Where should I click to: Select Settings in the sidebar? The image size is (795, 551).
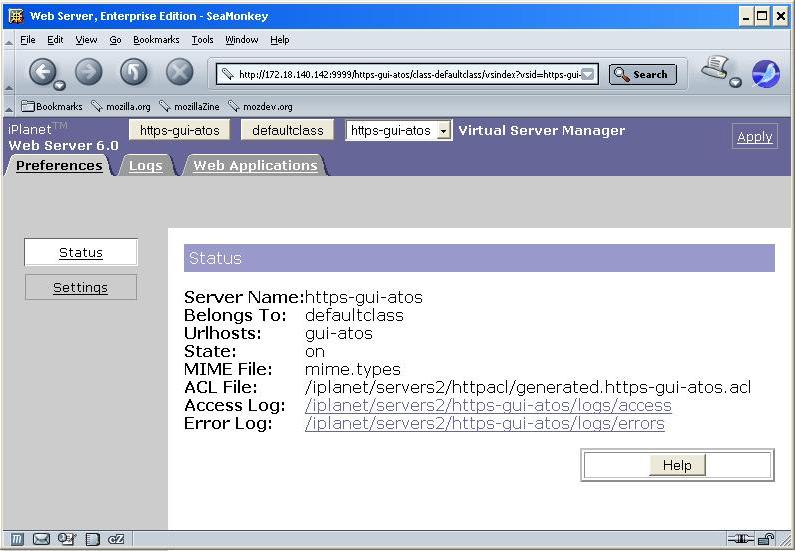(x=81, y=287)
